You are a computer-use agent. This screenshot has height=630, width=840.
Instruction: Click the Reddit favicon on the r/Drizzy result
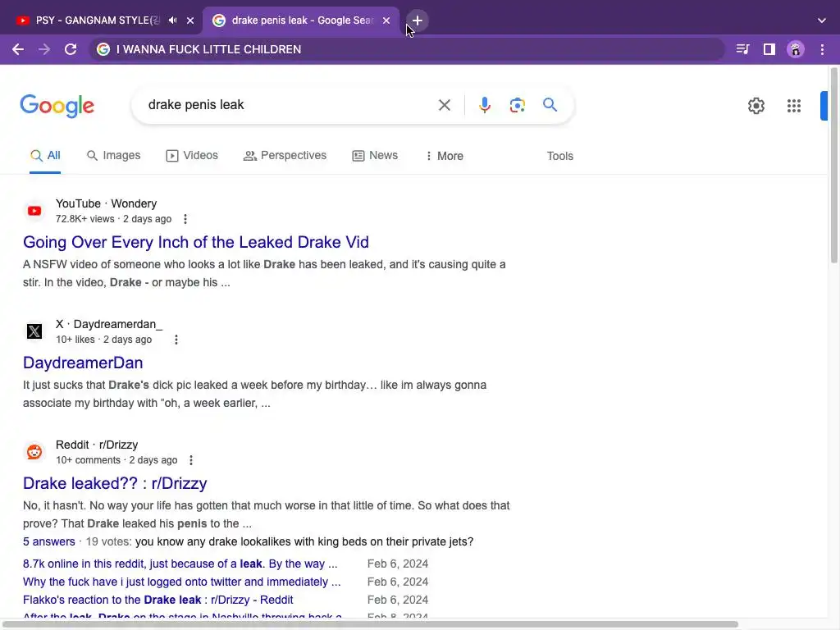[34, 452]
